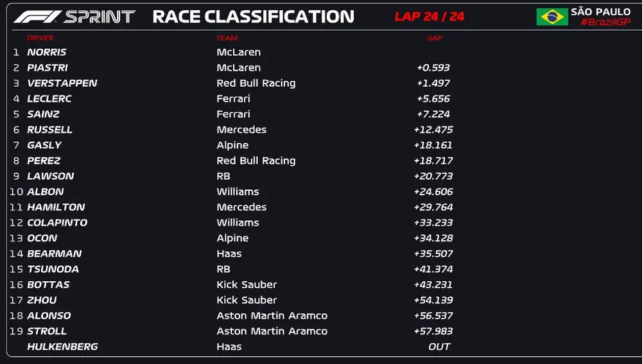642x364 pixels.
Task: Click the São Paulo location label
Action: click(x=600, y=12)
